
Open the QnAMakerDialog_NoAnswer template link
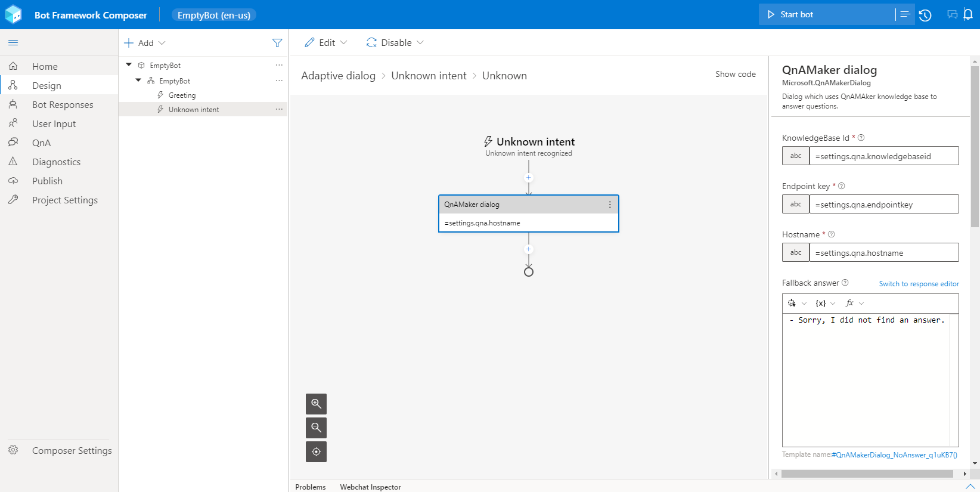[x=894, y=455]
